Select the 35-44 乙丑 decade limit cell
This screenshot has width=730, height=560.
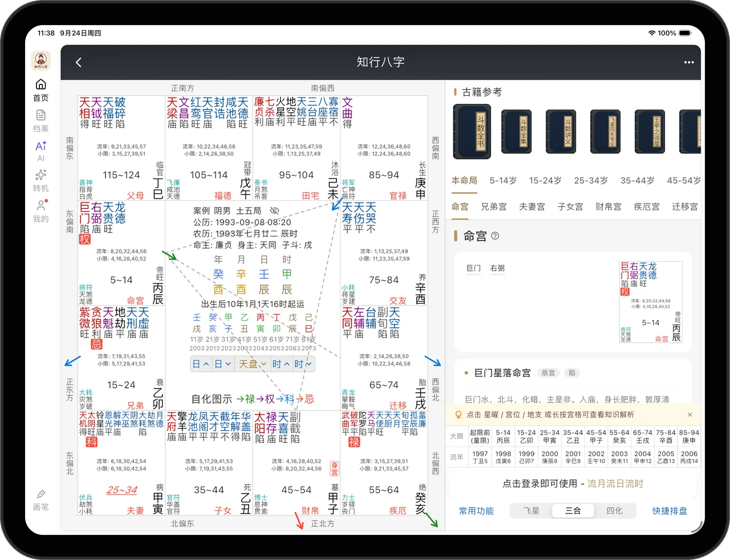click(573, 436)
